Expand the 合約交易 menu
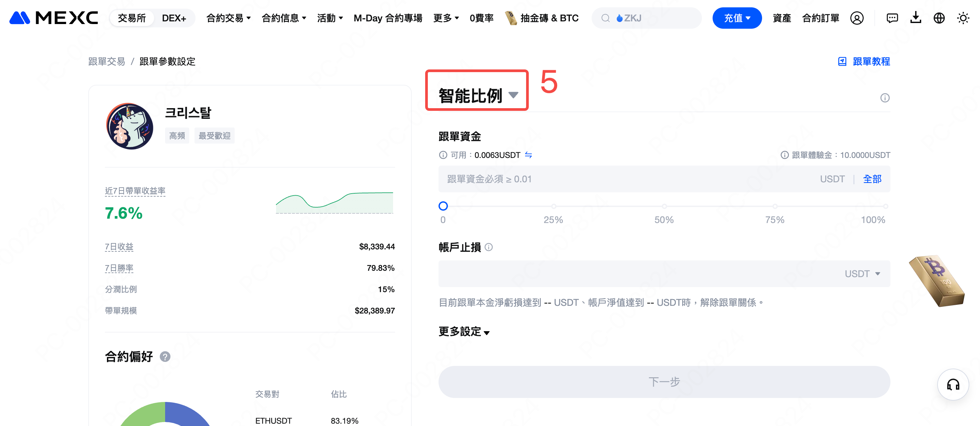 click(x=228, y=18)
